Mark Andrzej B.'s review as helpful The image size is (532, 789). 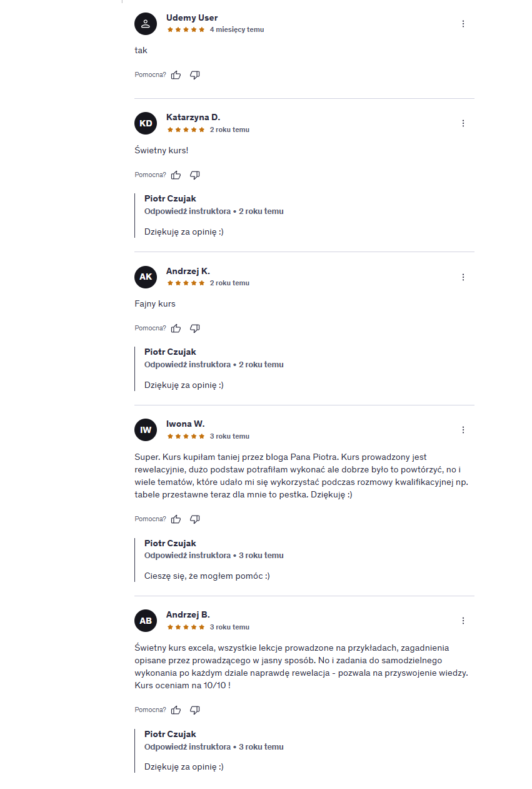176,710
